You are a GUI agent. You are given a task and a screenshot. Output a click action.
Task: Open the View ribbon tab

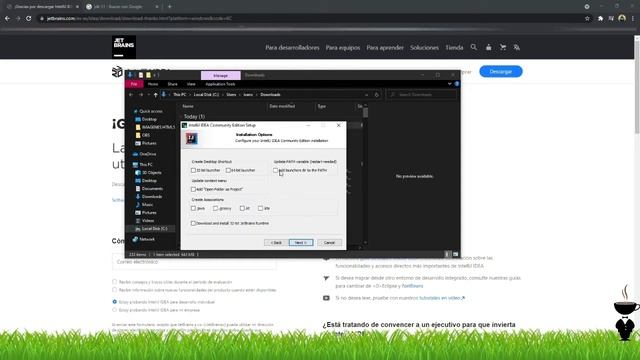(x=191, y=84)
